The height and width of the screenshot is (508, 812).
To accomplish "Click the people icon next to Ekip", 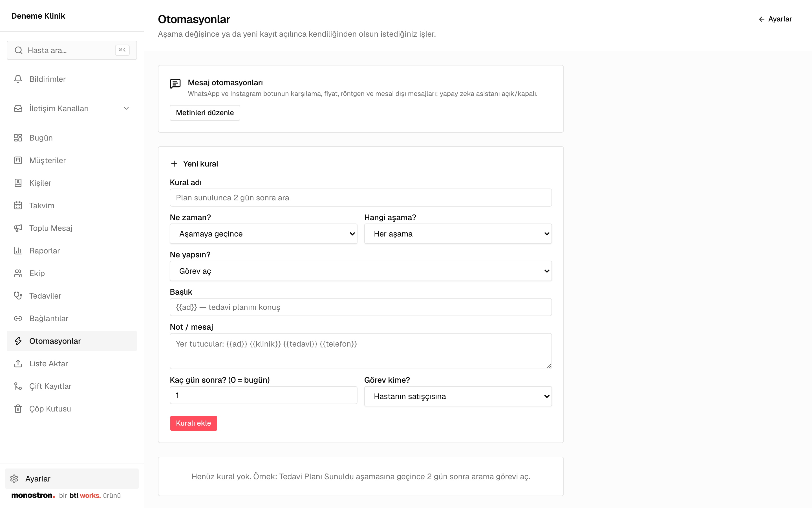I will pyautogui.click(x=18, y=273).
